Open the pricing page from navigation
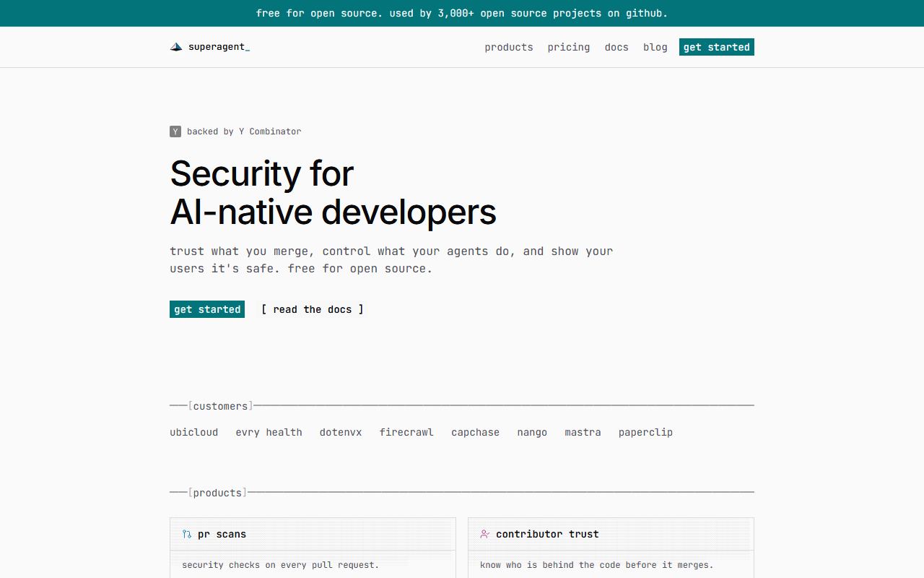 tap(569, 47)
